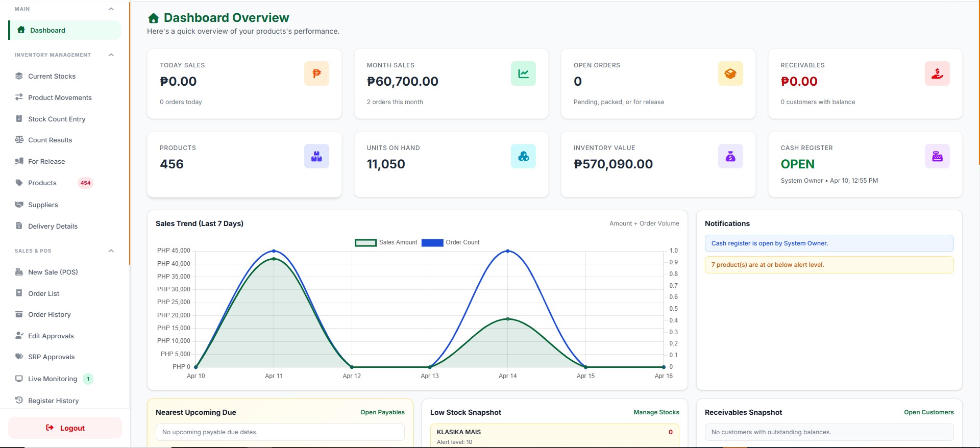Click the Today Sales peso icon
980x448 pixels.
coord(316,73)
